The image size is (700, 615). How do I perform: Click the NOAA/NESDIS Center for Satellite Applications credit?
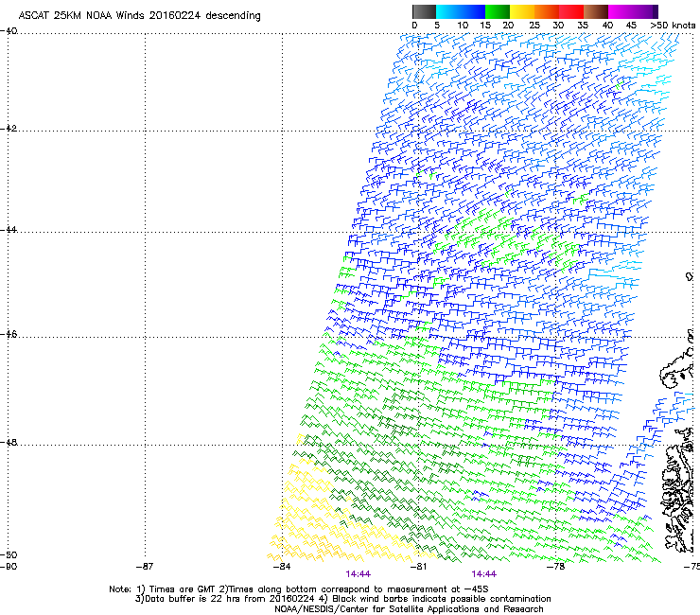coord(409,608)
